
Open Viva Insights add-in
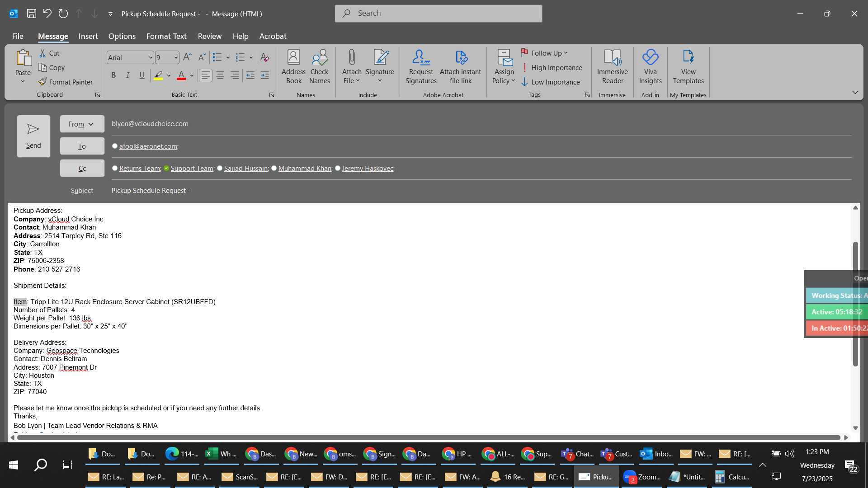click(x=650, y=67)
